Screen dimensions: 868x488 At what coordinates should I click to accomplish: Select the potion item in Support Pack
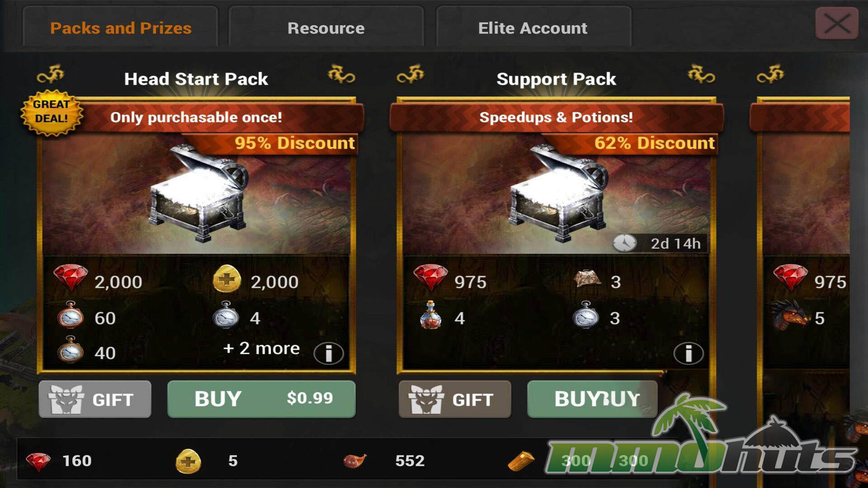pyautogui.click(x=430, y=315)
